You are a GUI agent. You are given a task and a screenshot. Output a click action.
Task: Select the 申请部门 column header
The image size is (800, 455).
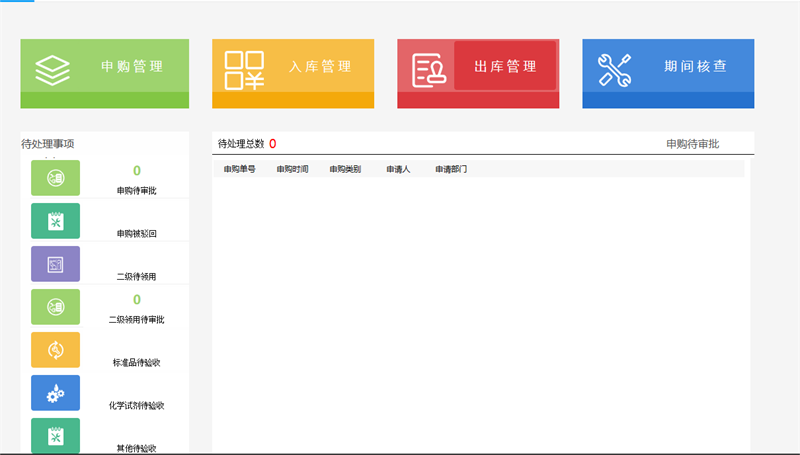pos(451,170)
